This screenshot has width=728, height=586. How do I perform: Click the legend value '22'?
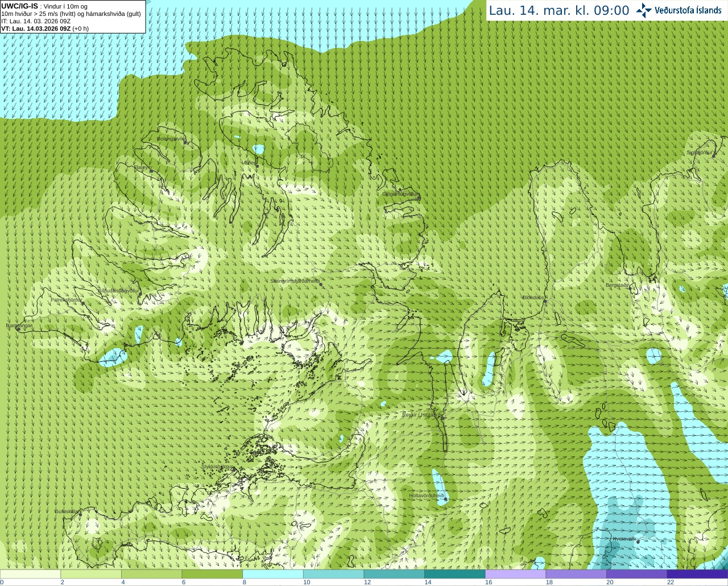tap(671, 582)
